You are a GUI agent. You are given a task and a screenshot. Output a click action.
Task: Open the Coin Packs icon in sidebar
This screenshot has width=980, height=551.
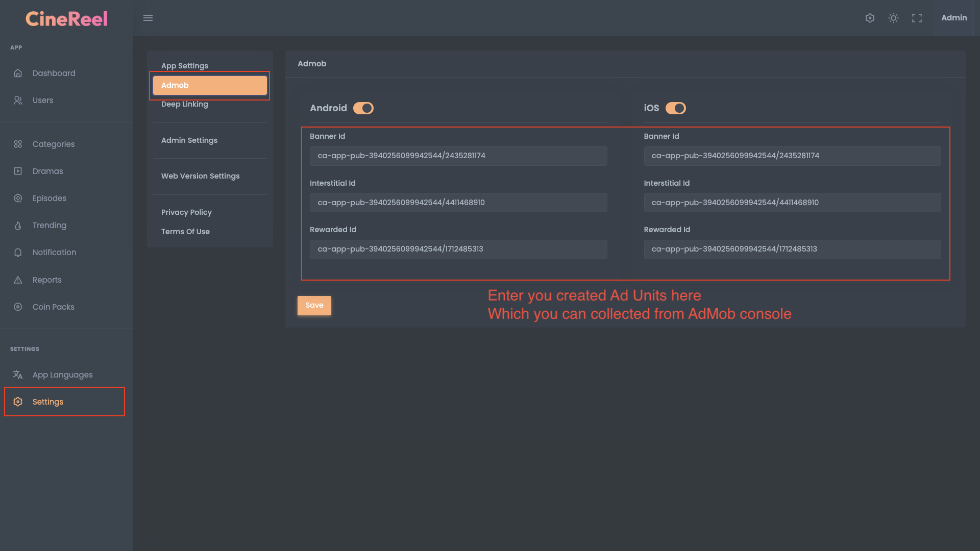point(18,307)
